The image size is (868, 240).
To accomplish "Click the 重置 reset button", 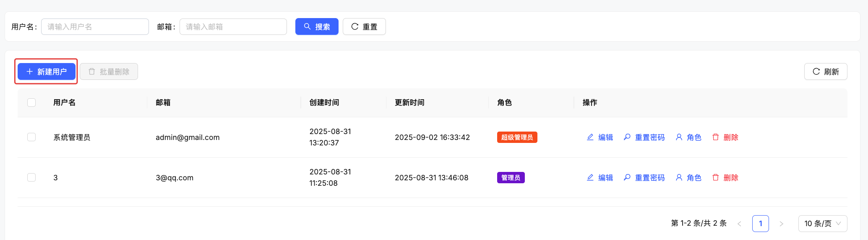I will pos(364,26).
